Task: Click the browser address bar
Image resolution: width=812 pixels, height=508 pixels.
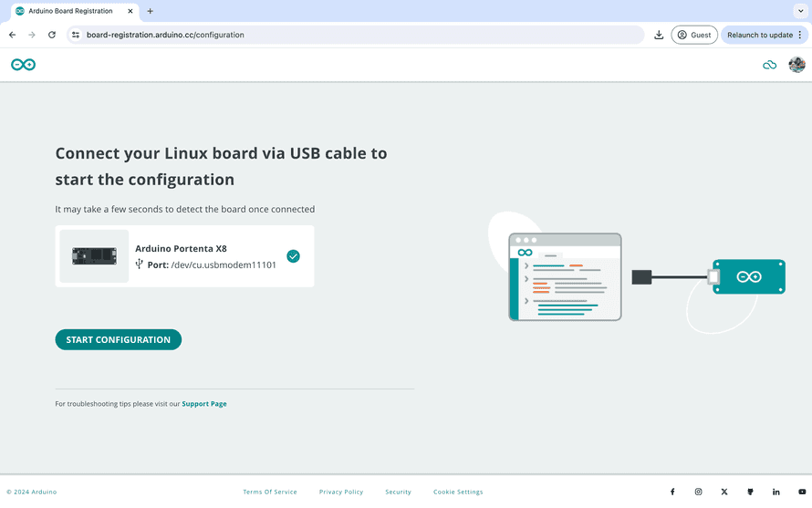Action: [356, 35]
